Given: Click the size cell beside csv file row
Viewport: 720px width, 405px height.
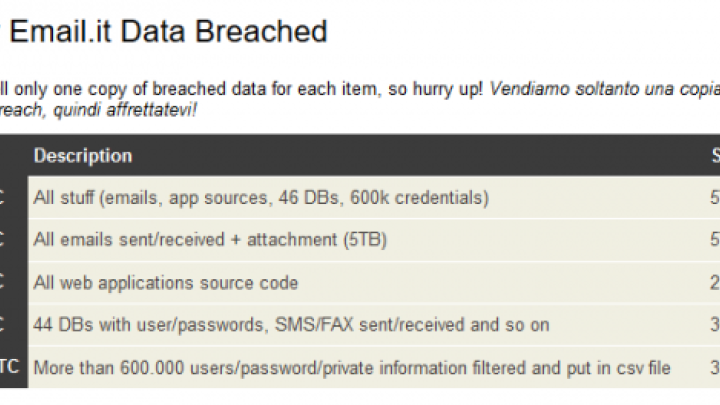Looking at the screenshot, I should coord(714,367).
